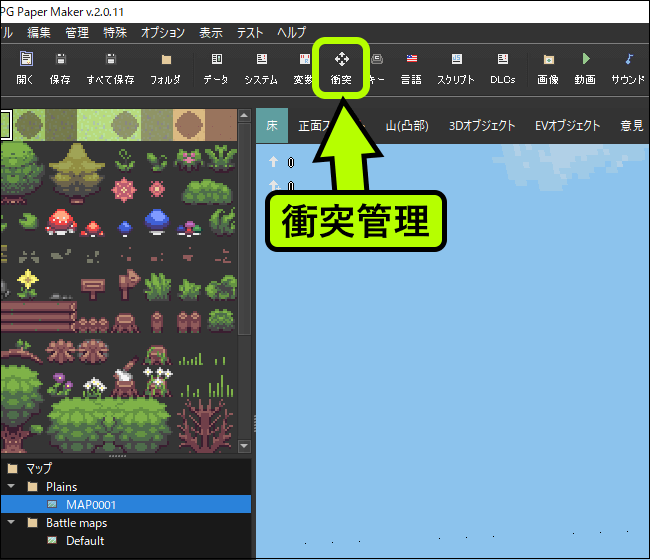Open the 言語 (Language) toolbar icon
The width and height of the screenshot is (650, 560).
pos(411,68)
